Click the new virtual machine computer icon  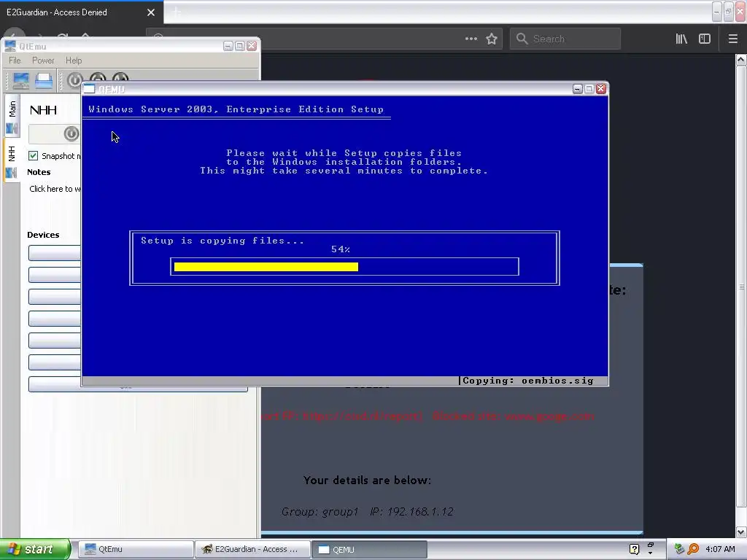pyautogui.click(x=20, y=80)
